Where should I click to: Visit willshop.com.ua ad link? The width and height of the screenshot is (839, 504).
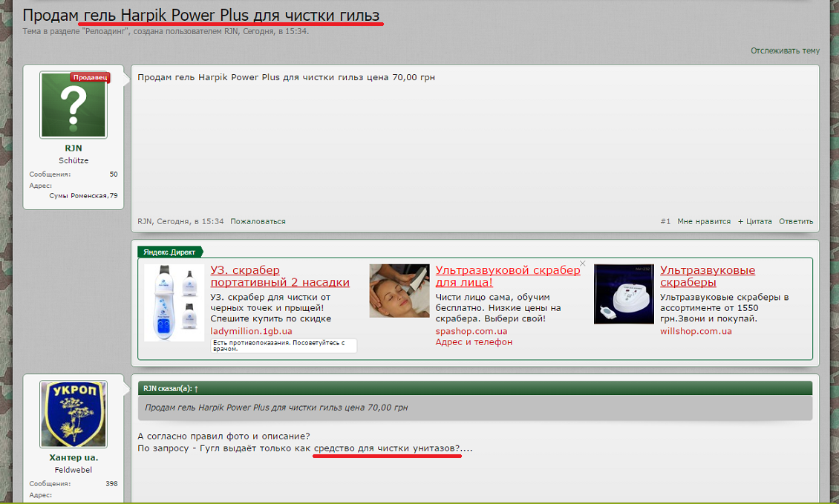[696, 331]
